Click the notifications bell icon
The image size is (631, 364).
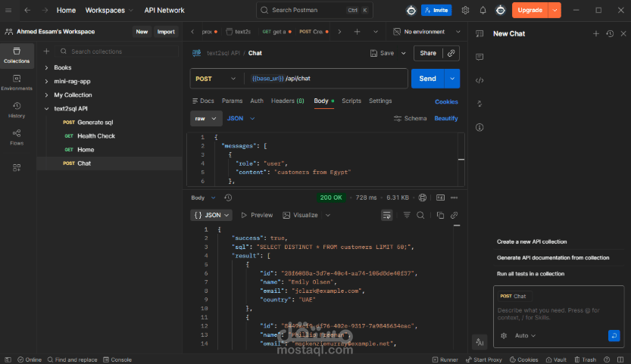tap(483, 10)
